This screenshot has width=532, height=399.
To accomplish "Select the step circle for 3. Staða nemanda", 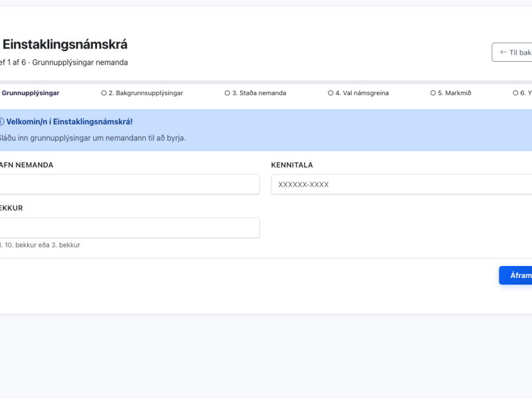I will (226, 93).
